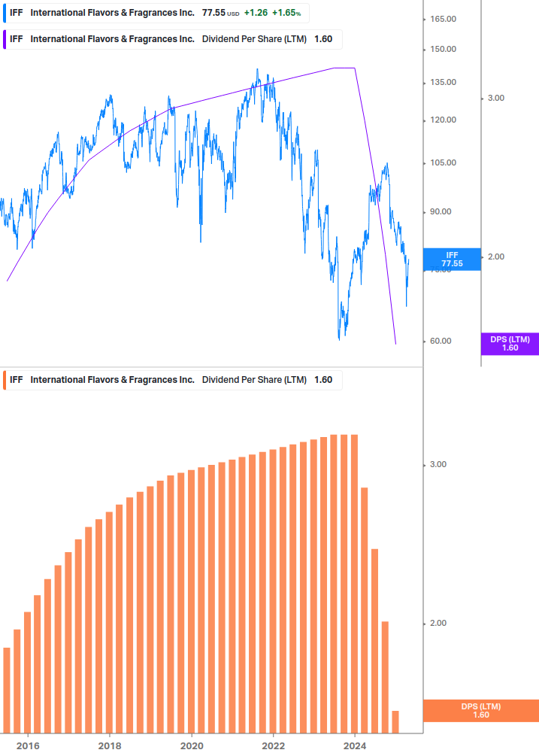The width and height of the screenshot is (539, 756).
Task: Click the blue IFF 77.55 price axis label
Action: coord(452,260)
